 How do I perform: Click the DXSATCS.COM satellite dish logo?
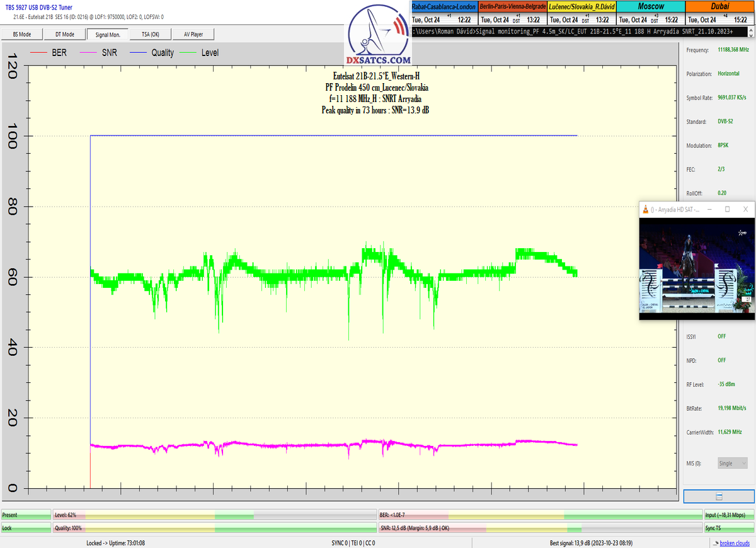(x=378, y=35)
